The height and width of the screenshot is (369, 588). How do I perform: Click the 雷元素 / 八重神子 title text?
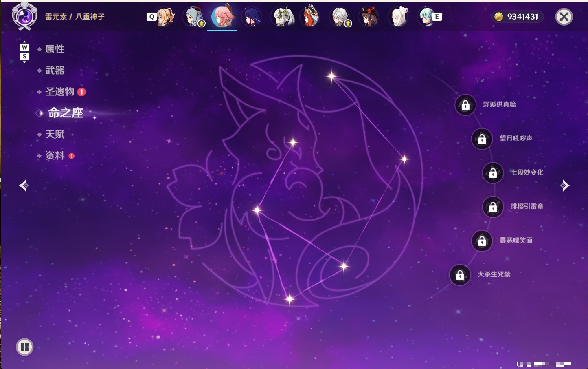coord(75,17)
